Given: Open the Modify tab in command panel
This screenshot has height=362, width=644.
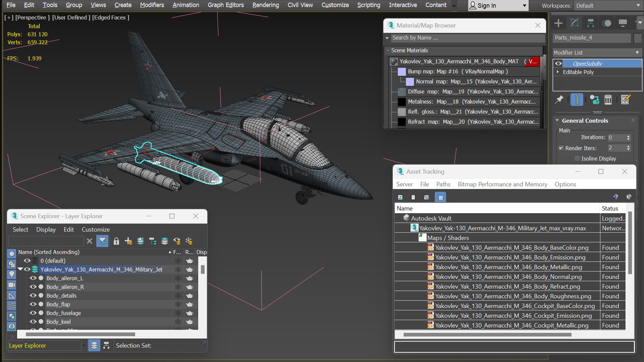Looking at the screenshot, I should (x=575, y=23).
